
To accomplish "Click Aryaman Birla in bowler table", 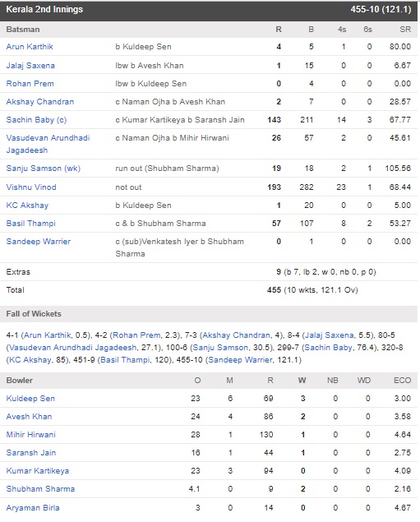I will pyautogui.click(x=33, y=508).
